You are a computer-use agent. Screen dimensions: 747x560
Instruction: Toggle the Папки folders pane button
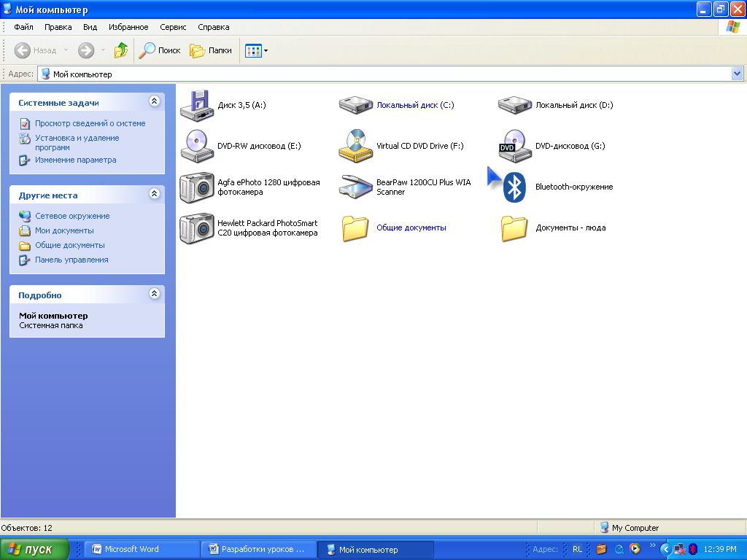211,50
